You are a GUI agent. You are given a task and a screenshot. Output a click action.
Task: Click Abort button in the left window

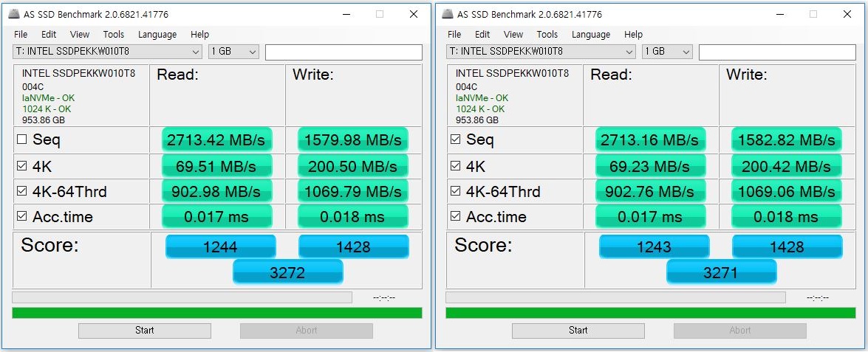tap(306, 331)
